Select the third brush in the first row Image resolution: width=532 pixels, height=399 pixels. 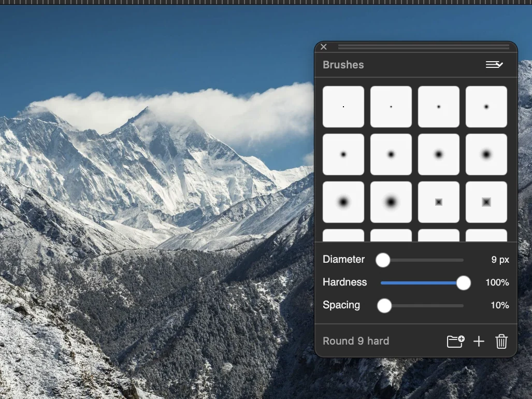pos(439,107)
